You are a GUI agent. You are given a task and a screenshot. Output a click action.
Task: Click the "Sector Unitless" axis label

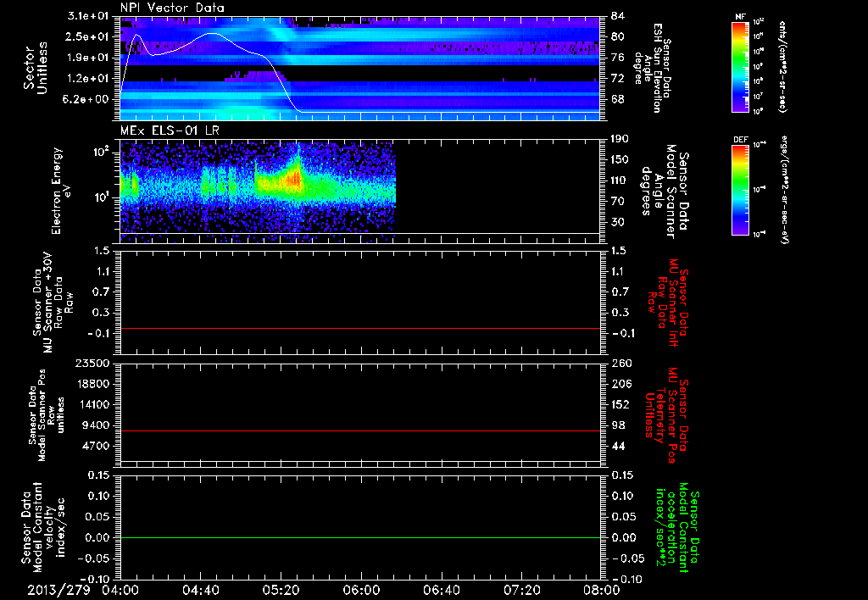(36, 68)
